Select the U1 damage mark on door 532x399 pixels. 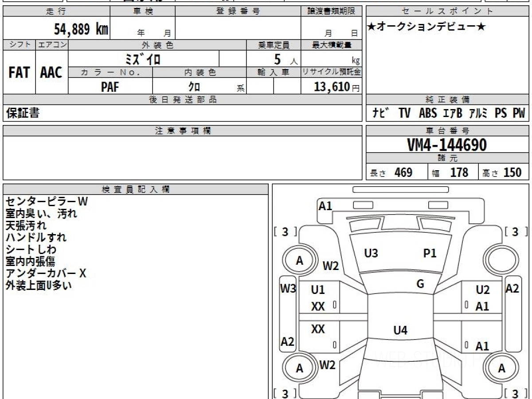point(318,290)
